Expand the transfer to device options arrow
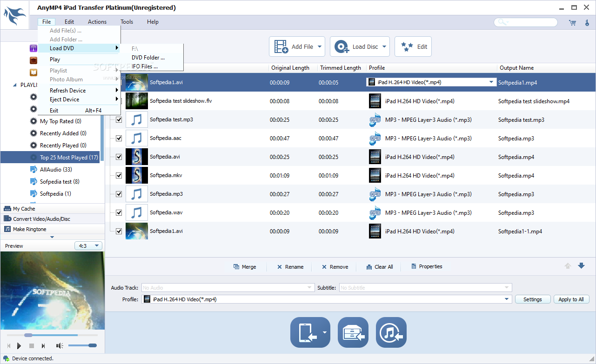 [x=324, y=332]
